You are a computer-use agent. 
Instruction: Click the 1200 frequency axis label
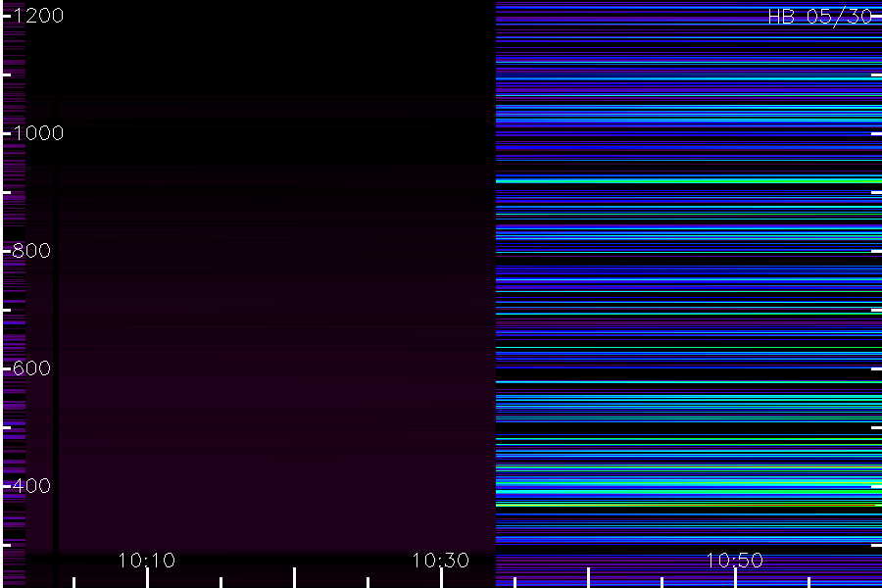pos(38,16)
